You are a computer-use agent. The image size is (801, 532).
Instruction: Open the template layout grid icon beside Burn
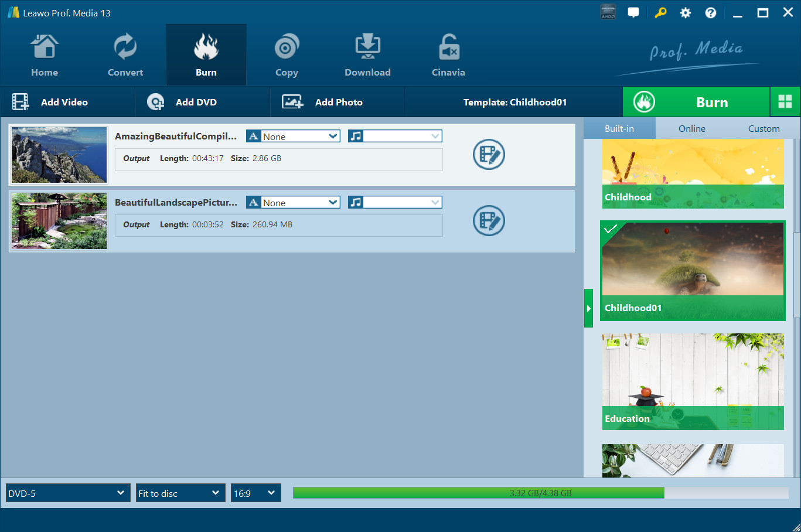click(785, 101)
